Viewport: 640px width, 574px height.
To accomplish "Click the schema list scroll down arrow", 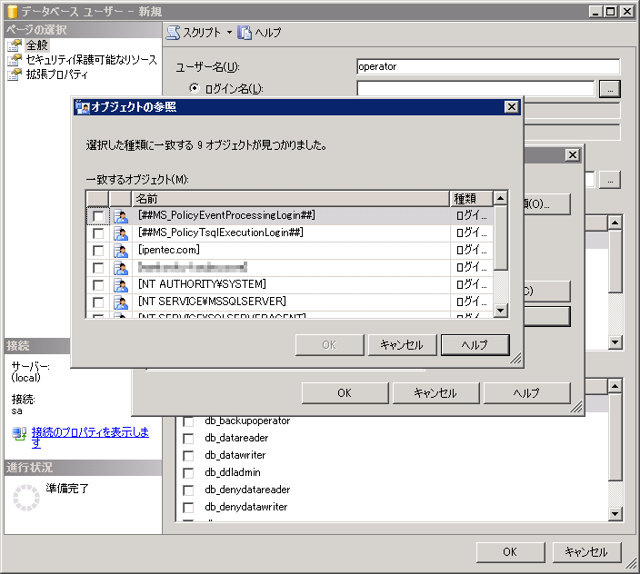I will (x=615, y=342).
